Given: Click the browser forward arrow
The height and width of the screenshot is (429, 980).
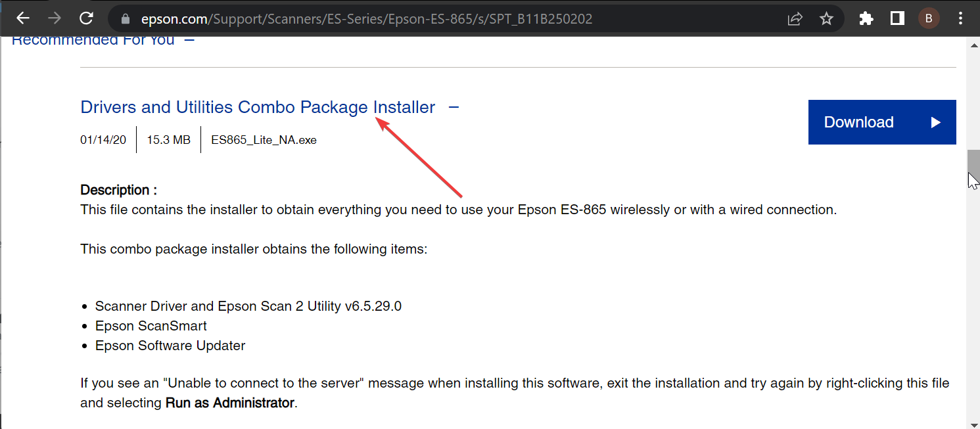Looking at the screenshot, I should pos(55,18).
